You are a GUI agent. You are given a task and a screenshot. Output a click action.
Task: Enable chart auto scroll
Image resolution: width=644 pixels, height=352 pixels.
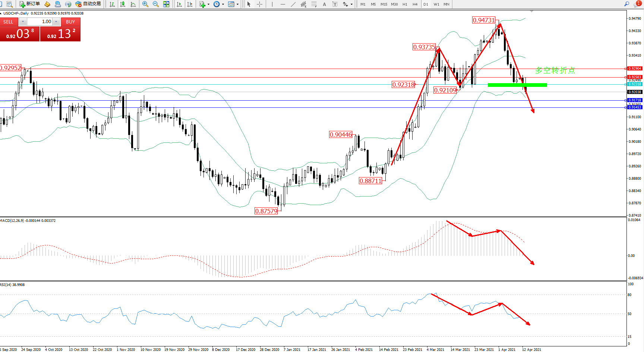(x=179, y=4)
